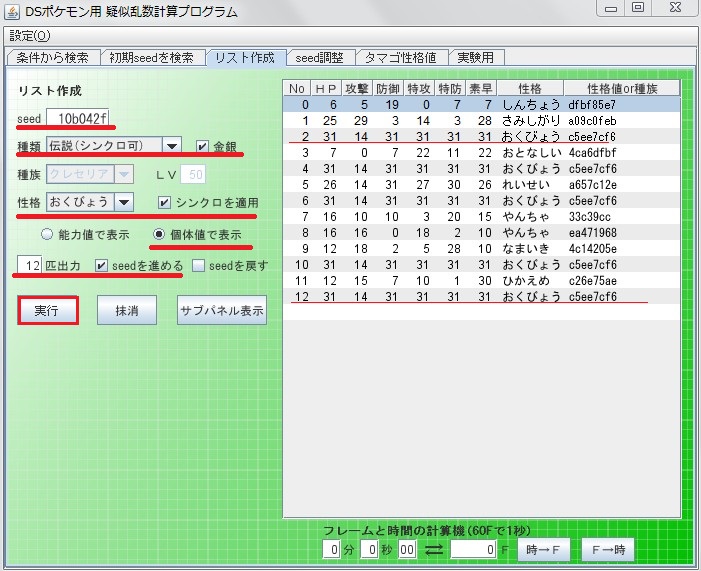Open the 性格 dropdown おくびょう

[89, 202]
